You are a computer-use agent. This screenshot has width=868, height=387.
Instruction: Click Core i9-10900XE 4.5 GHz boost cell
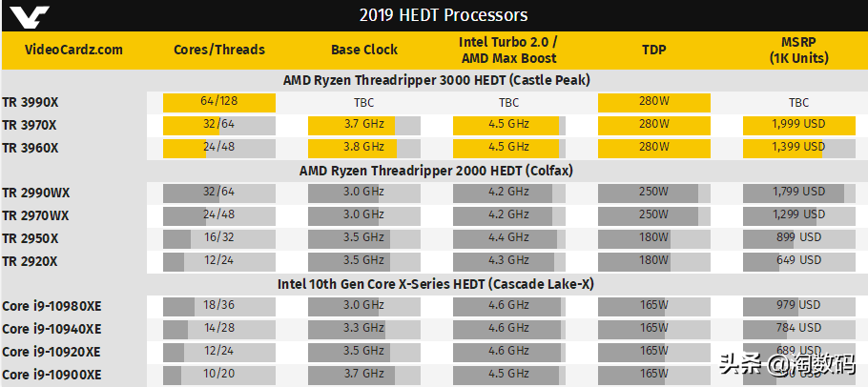509,375
